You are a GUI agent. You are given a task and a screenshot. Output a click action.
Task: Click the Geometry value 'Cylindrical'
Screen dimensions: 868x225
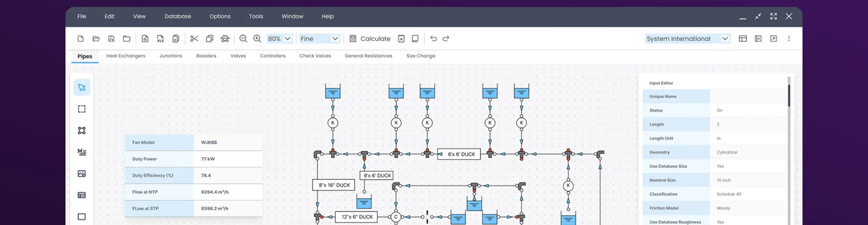coord(727,152)
